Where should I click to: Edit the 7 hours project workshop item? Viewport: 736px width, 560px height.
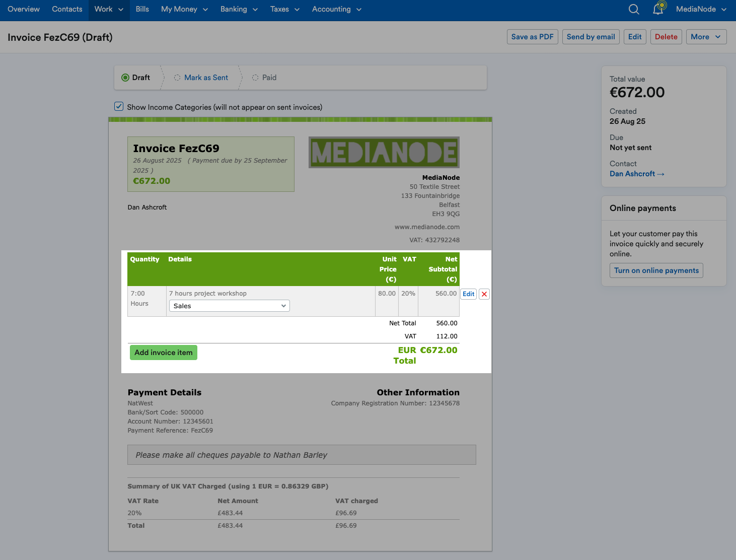coord(469,294)
